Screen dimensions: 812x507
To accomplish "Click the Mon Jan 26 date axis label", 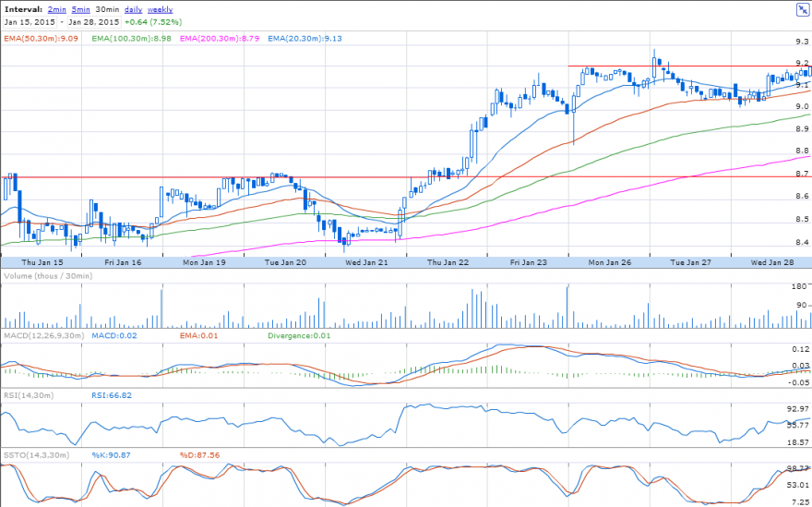I will (610, 262).
